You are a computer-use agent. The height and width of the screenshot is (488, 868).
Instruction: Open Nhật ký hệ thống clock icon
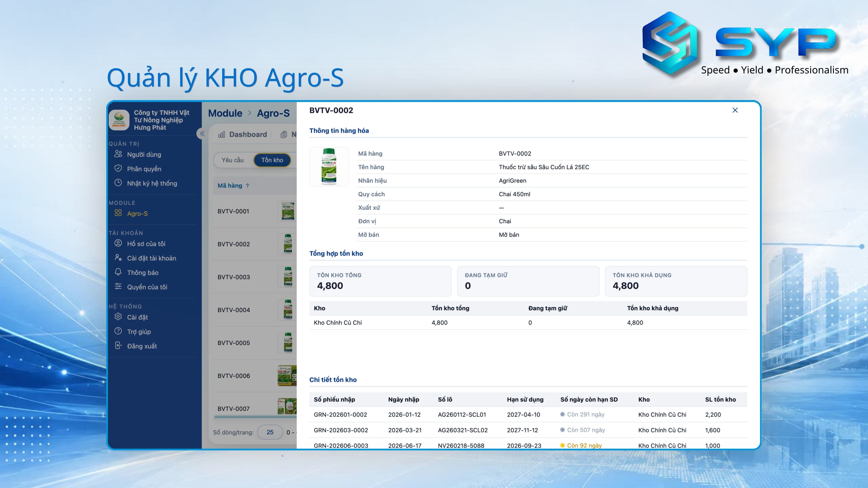[x=118, y=183]
